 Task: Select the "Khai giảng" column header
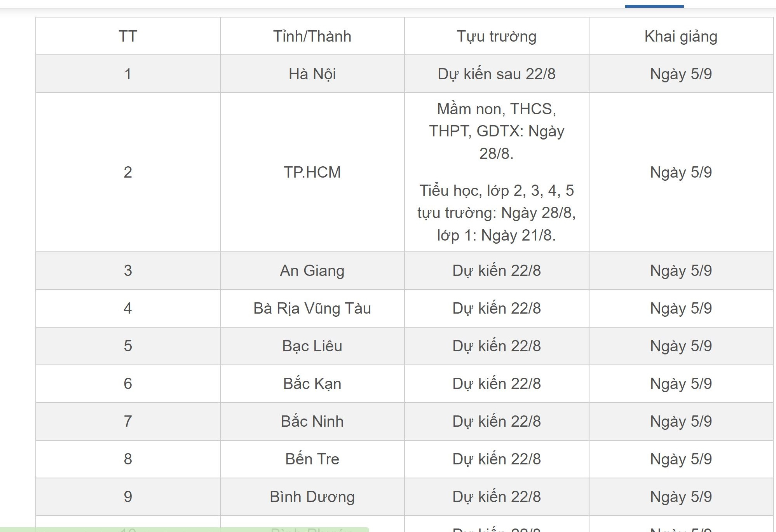tap(681, 36)
